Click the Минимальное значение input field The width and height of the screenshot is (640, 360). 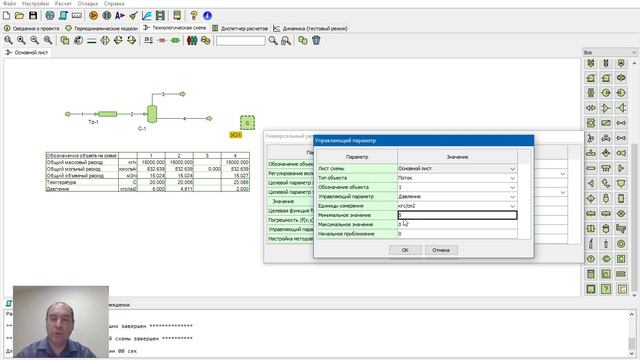[x=457, y=215]
